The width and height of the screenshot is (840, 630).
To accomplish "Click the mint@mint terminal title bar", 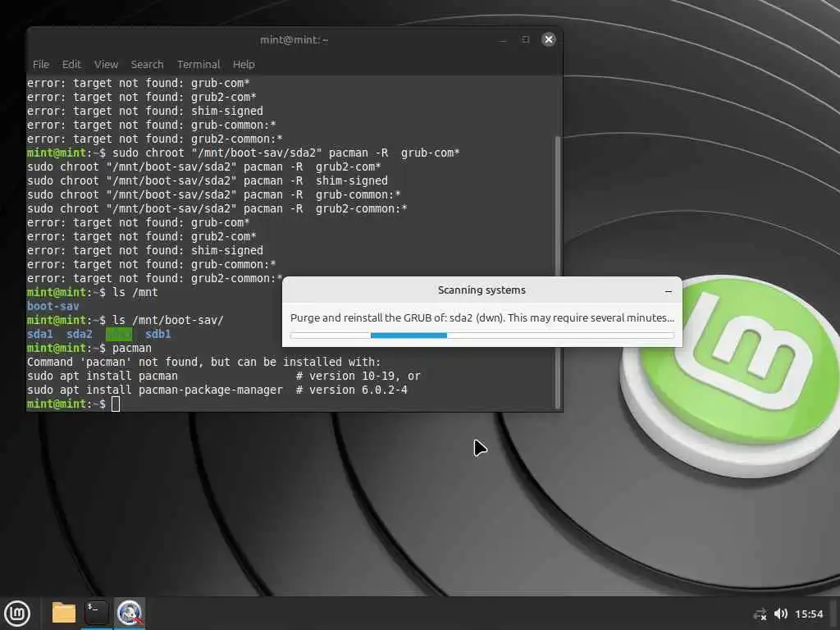I will (294, 39).
